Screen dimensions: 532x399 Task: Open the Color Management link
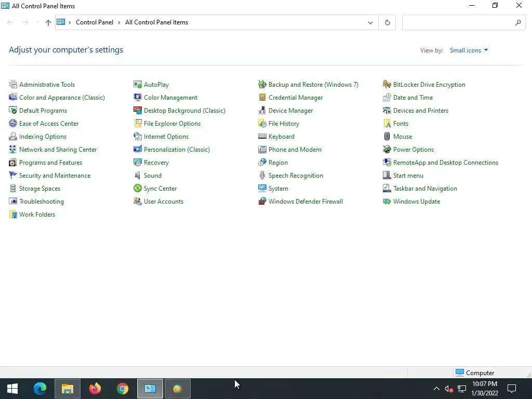coord(170,97)
